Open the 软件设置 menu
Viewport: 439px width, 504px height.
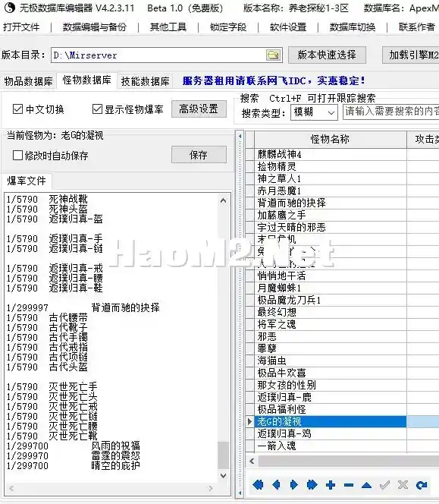[x=288, y=27]
